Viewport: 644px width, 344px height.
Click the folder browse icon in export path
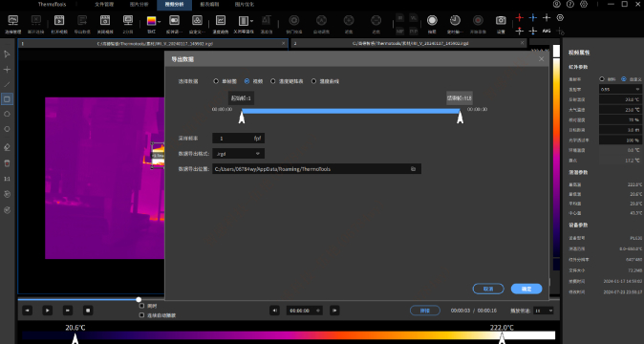tap(413, 169)
